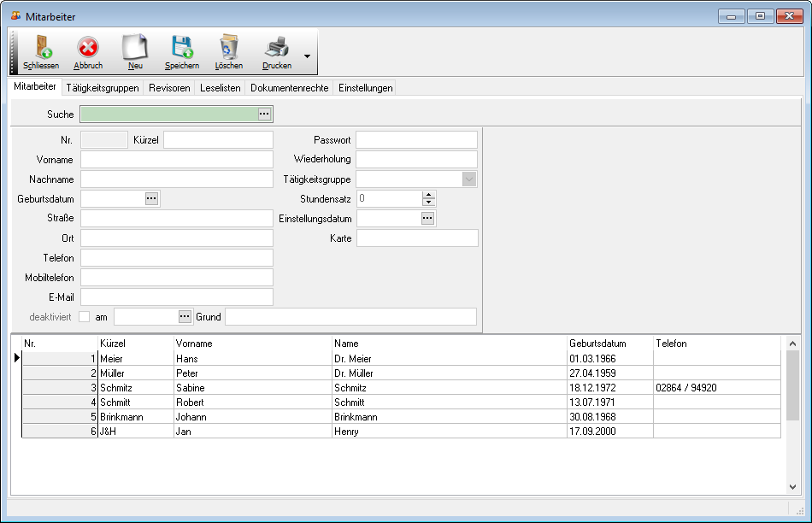Print with the Drucken printer icon
The height and width of the screenshot is (523, 812).
point(276,47)
